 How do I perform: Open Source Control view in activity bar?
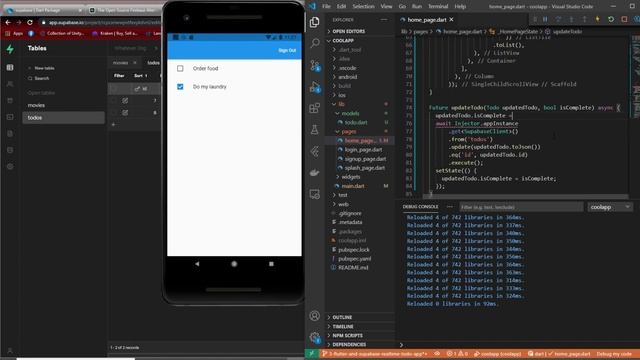[315, 65]
